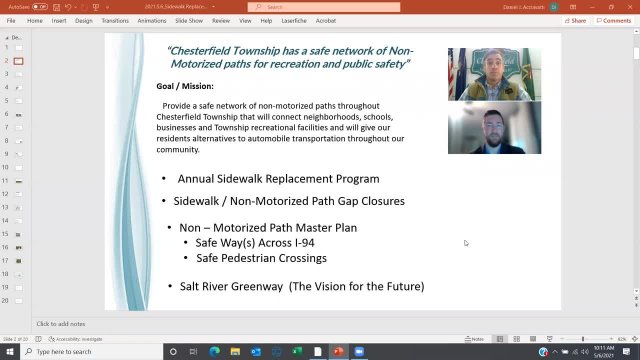Click the Undo icon
The width and height of the screenshot is (640, 360).
pyautogui.click(x=68, y=7)
